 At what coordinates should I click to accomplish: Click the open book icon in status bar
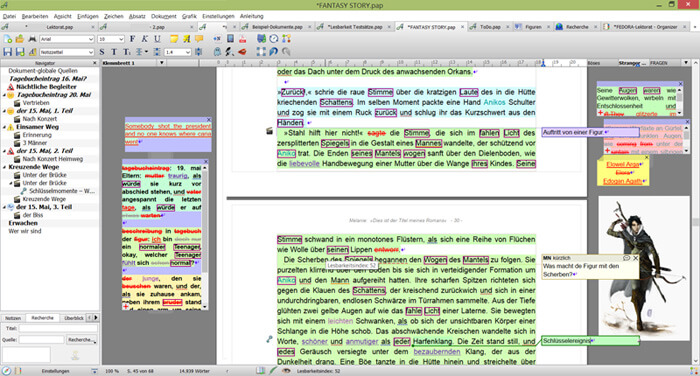click(x=260, y=371)
